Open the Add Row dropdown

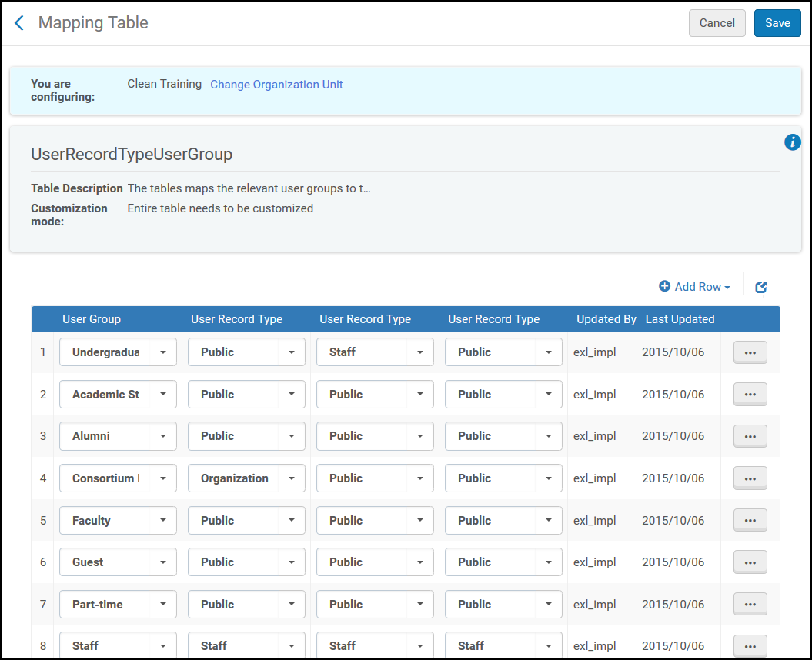click(x=694, y=286)
